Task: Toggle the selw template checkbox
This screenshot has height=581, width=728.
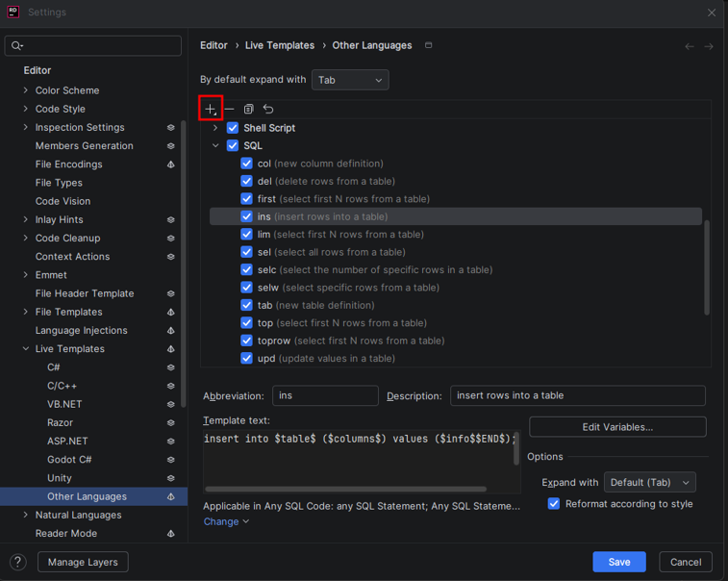Action: coord(246,288)
